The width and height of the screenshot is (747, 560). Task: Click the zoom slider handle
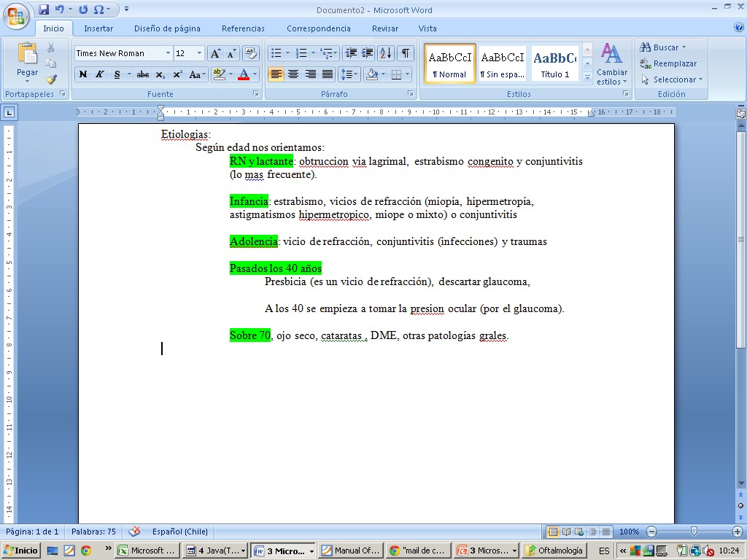click(x=694, y=532)
